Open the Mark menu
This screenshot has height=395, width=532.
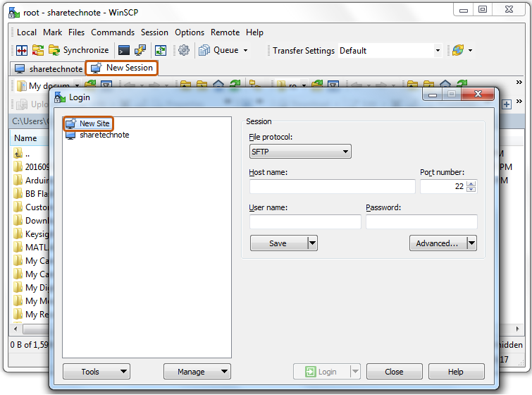[52, 32]
